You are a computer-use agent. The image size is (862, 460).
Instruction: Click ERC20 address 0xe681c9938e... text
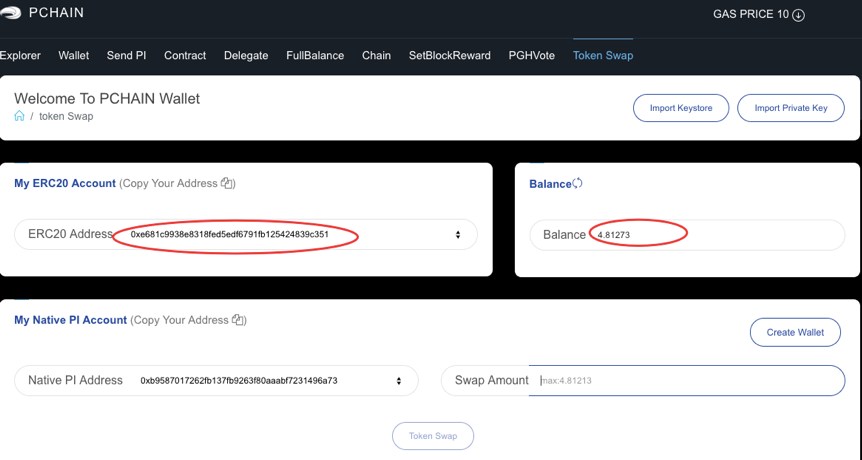pos(230,234)
